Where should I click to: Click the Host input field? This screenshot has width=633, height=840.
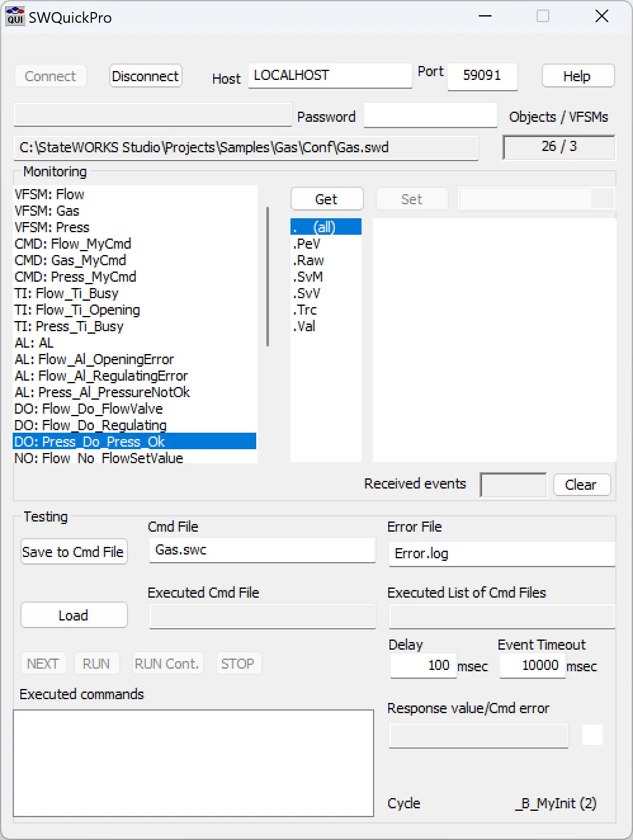point(330,75)
